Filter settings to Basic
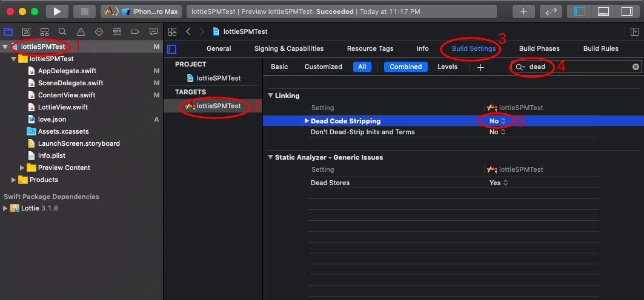Viewport: 644px width, 300px height. tap(279, 67)
